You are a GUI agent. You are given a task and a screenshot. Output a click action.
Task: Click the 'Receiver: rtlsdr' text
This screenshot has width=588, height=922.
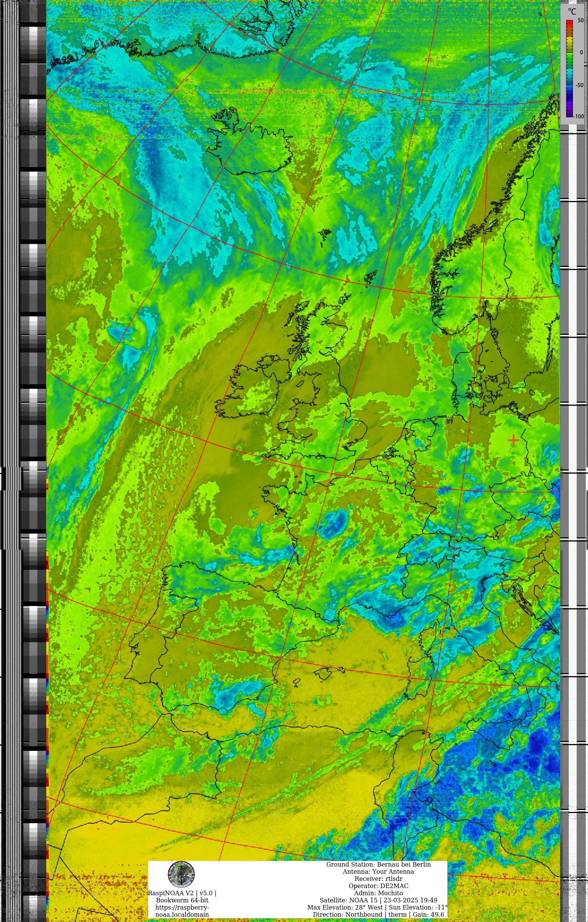pos(378,879)
